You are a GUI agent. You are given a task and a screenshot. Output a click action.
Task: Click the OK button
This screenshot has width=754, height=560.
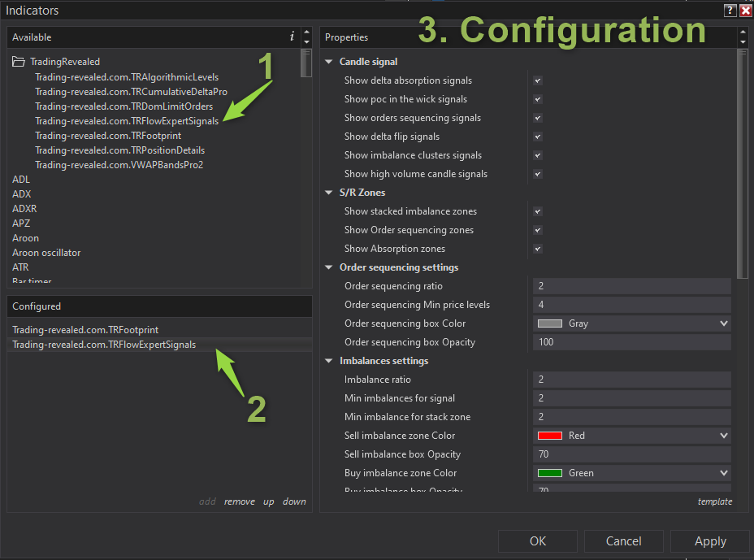(x=538, y=541)
